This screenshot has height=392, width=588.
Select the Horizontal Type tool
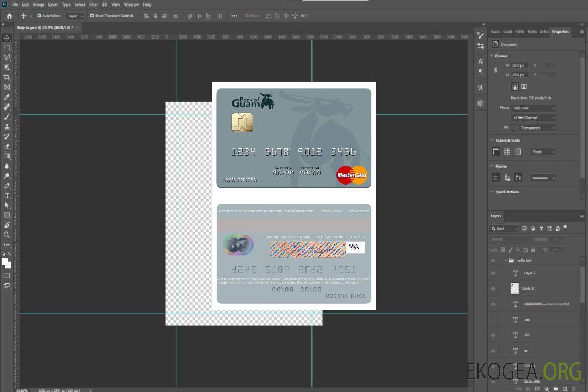[x=7, y=195]
